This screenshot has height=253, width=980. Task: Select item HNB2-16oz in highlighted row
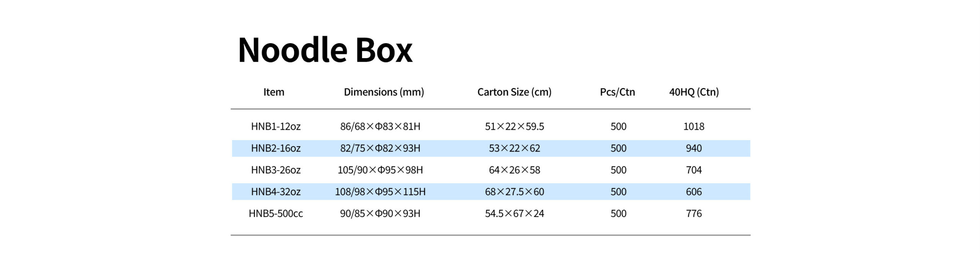[276, 148]
